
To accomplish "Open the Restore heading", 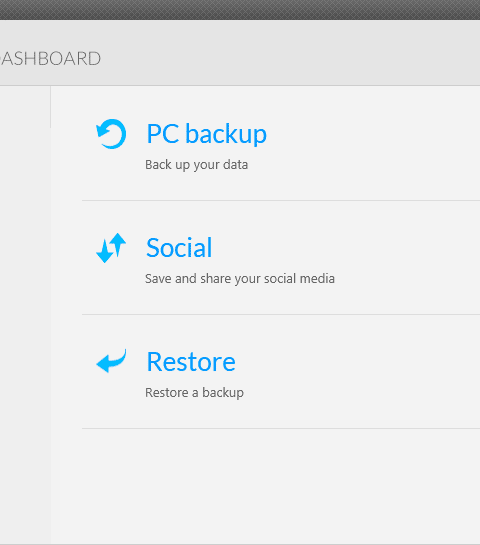I will [x=191, y=361].
